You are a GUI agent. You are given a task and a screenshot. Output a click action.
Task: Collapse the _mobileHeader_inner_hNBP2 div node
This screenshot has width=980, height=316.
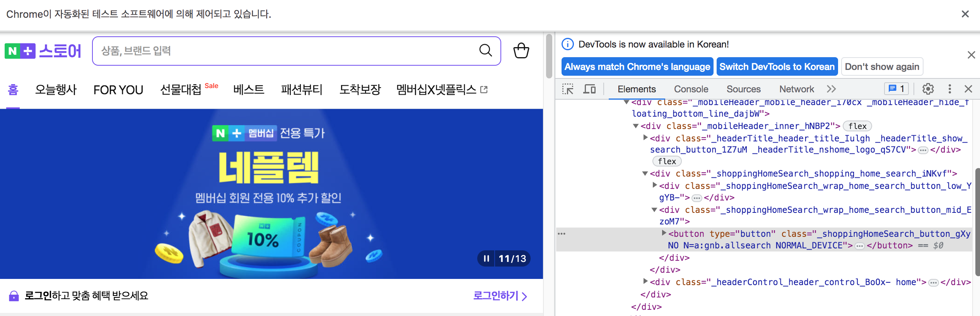point(635,126)
